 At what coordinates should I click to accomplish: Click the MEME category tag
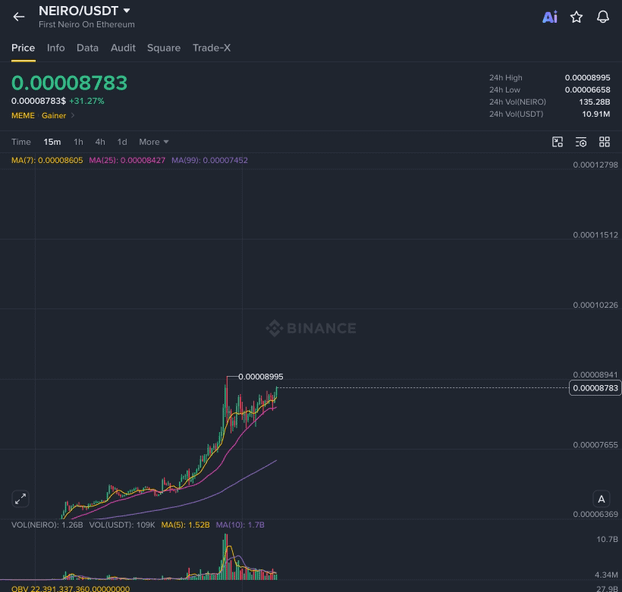click(23, 115)
